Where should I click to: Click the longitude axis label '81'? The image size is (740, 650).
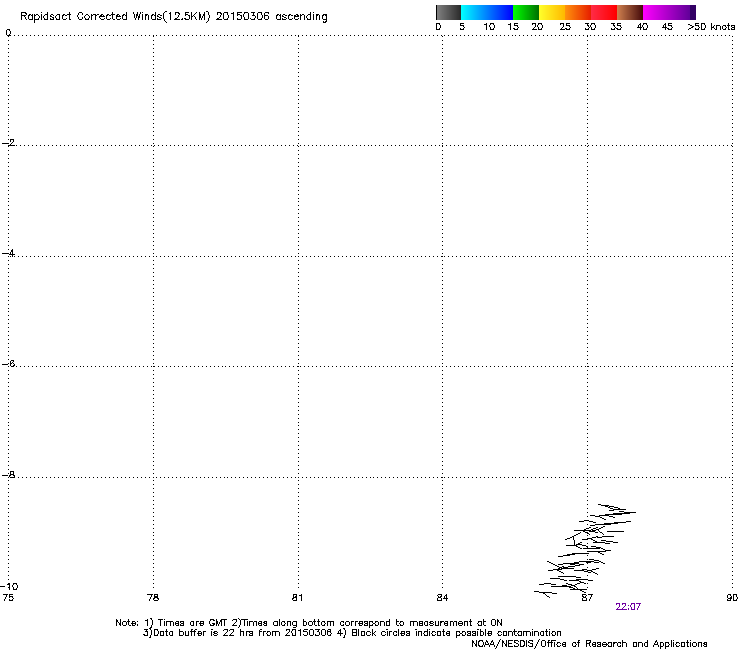pos(297,598)
